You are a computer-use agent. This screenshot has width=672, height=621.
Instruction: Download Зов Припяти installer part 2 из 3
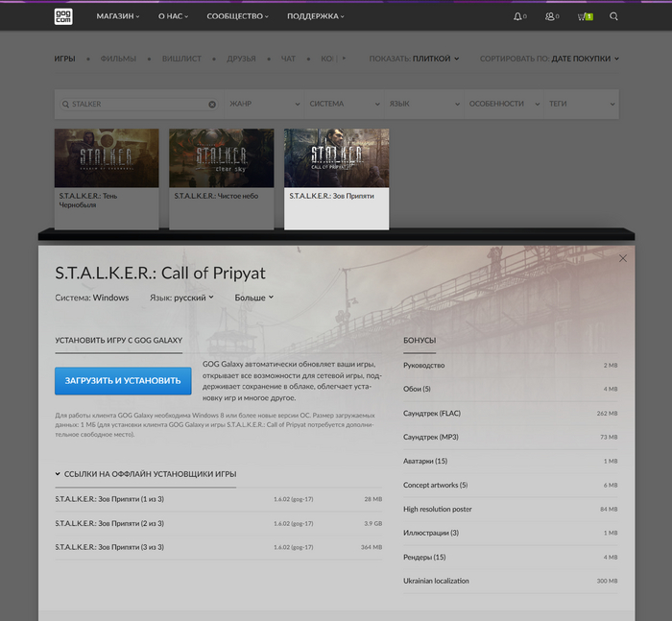coord(219,523)
